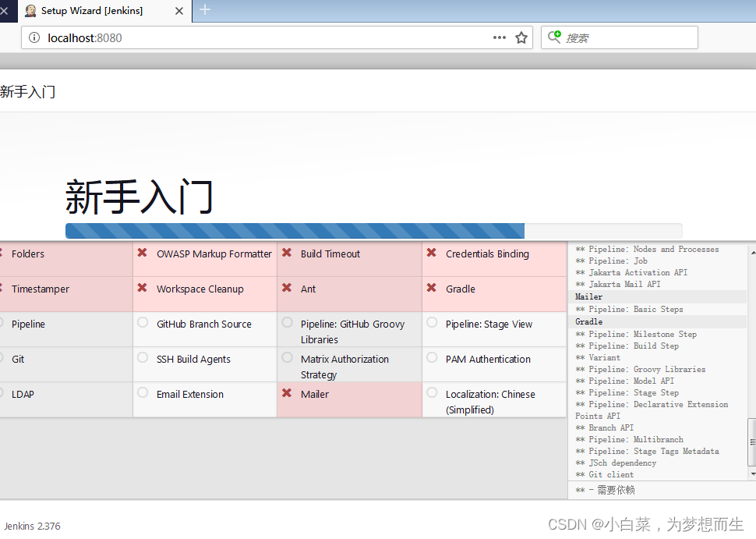This screenshot has height=539, width=756.
Task: Click Pipeline: Stage Tags Metadata log line
Action: click(x=647, y=451)
